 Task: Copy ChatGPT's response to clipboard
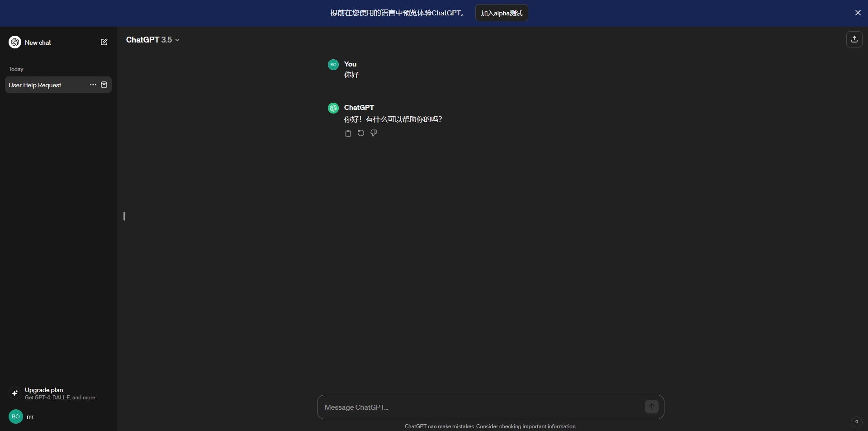tap(348, 133)
